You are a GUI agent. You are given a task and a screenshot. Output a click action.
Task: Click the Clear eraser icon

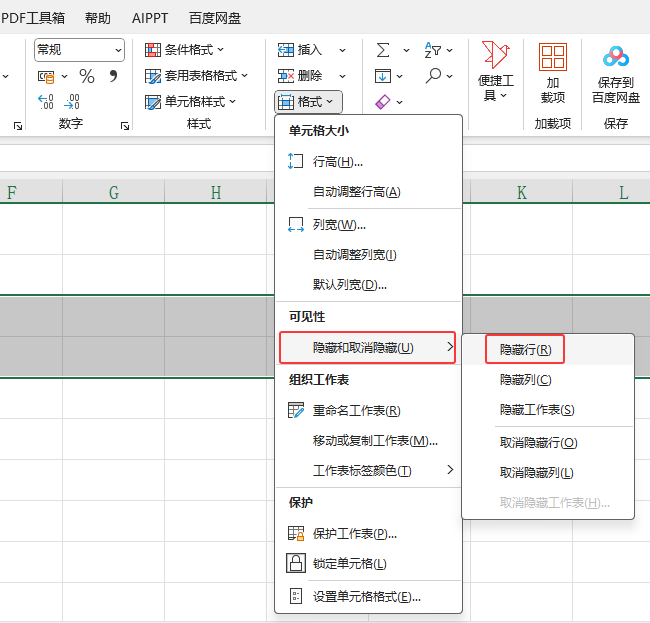382,102
